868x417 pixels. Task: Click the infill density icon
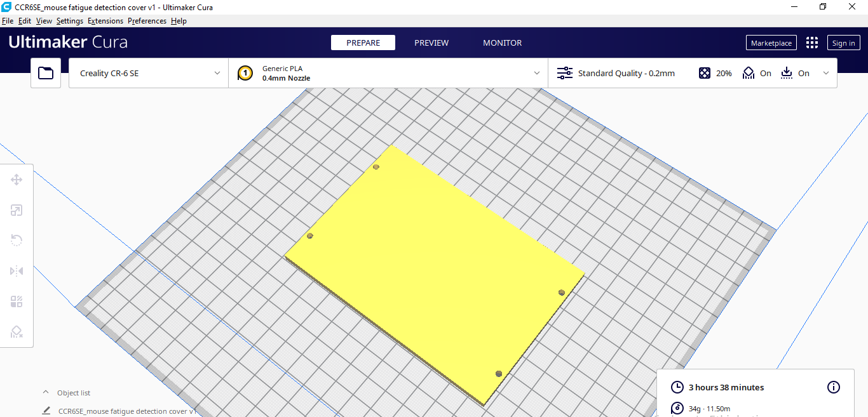(705, 73)
